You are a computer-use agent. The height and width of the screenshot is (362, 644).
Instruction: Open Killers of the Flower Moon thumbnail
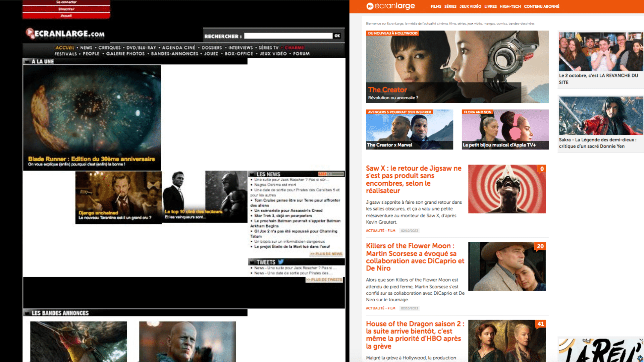[x=507, y=266]
